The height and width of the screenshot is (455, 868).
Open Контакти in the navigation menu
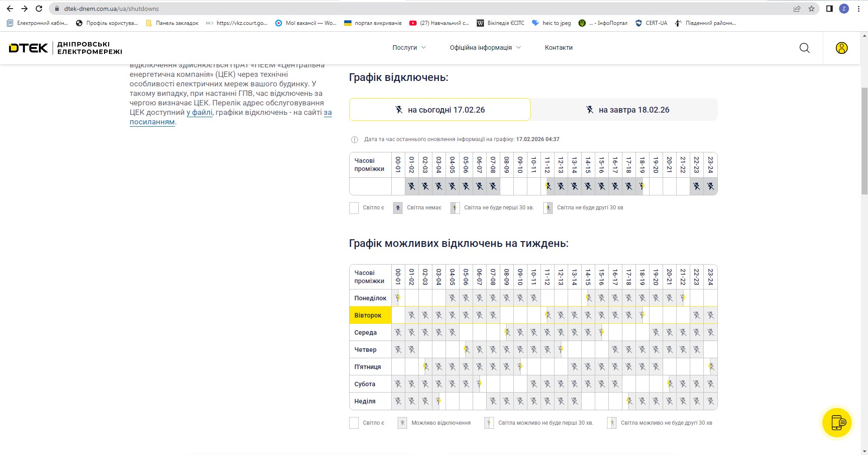(559, 47)
